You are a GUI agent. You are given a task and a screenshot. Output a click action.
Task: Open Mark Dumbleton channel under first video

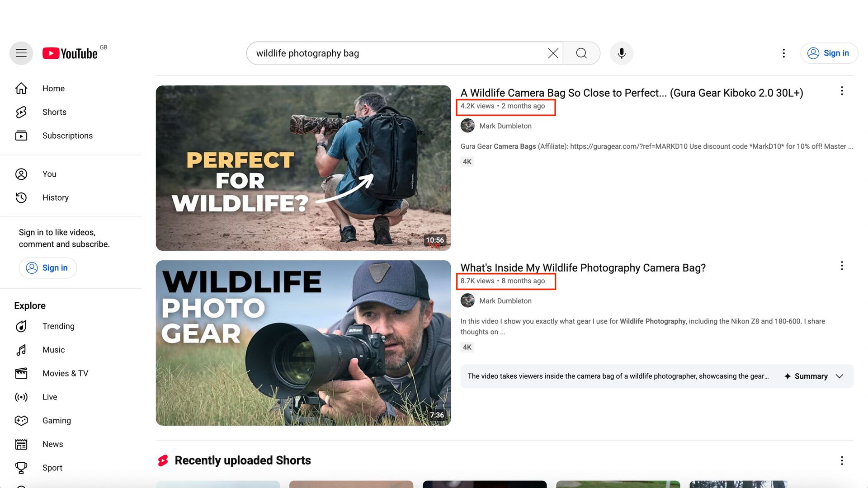tap(505, 126)
